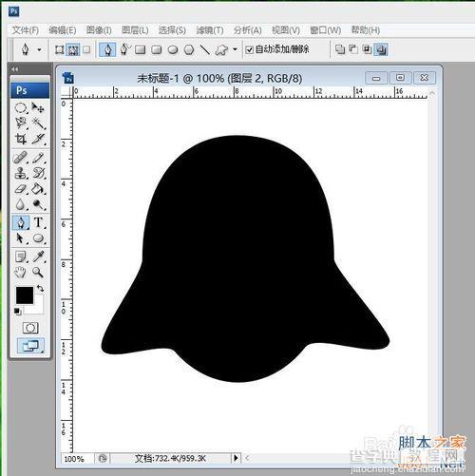Viewport: 475px width, 476px height.
Task: Select the Clone Stamp tool
Action: (x=21, y=173)
